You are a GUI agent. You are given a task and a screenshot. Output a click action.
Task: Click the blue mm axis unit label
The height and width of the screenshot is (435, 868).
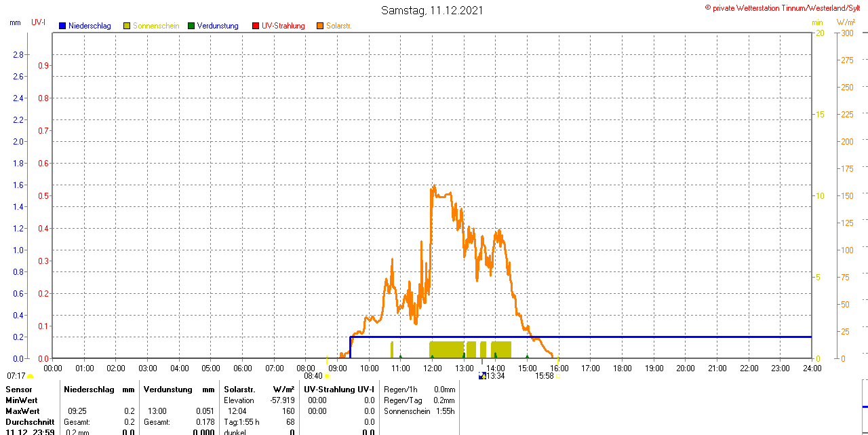pyautogui.click(x=15, y=22)
